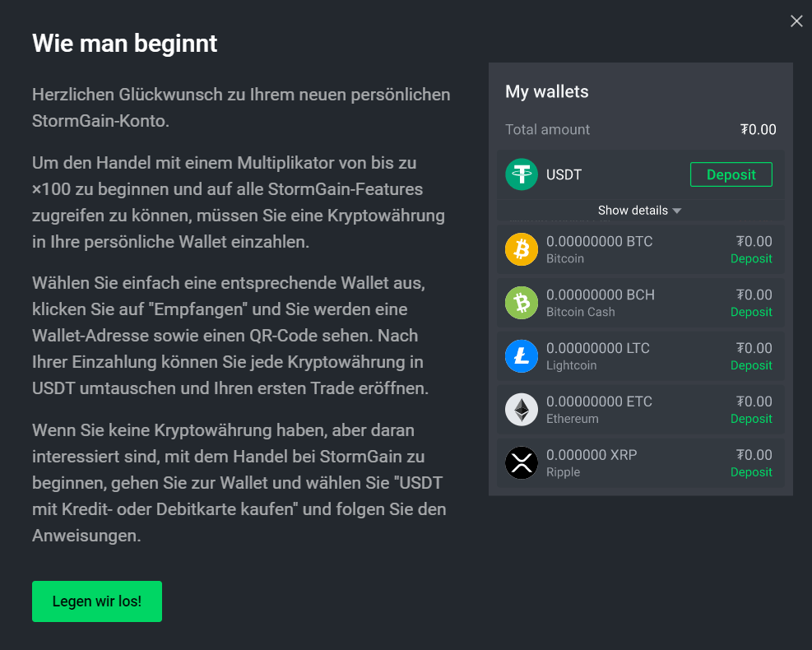Click the USDT Tether coin icon
The image size is (812, 650).
522,174
